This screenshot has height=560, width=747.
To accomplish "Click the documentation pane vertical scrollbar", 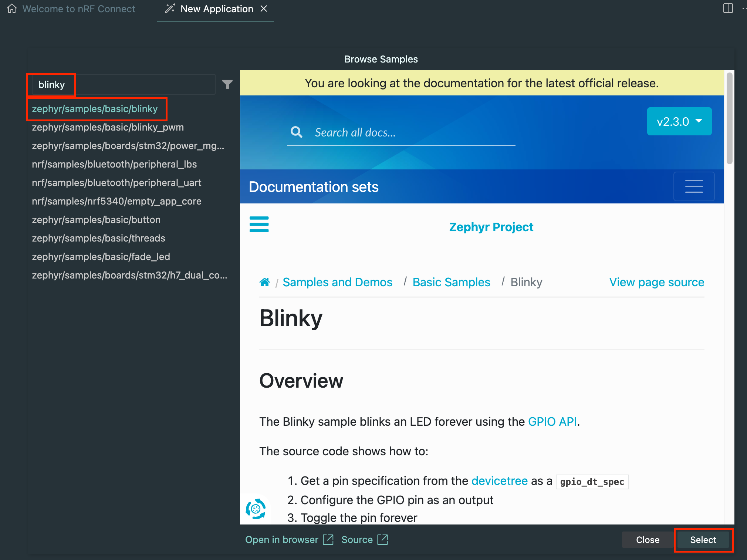I will (x=729, y=118).
